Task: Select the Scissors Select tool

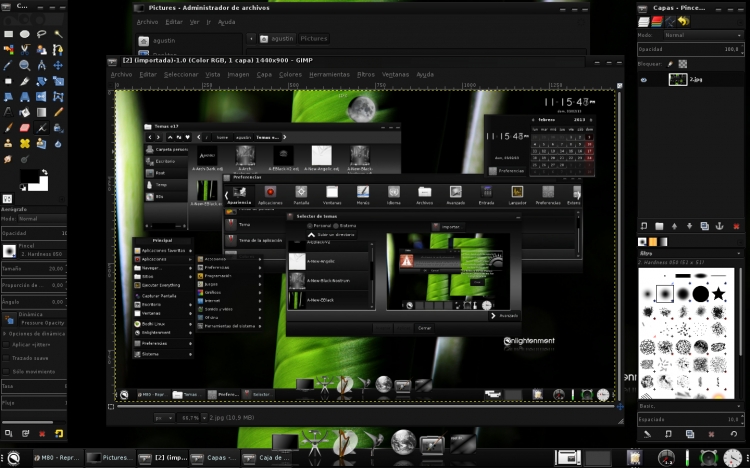Action: 25,49
